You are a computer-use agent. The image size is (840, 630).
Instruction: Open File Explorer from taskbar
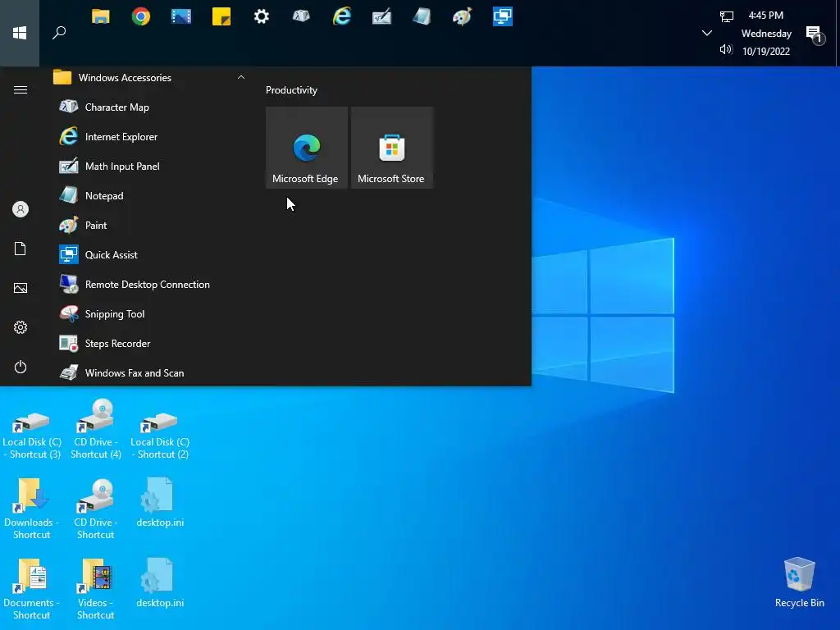point(101,16)
